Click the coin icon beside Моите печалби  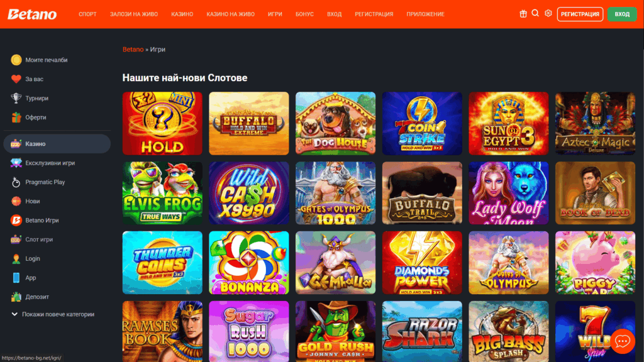(16, 60)
